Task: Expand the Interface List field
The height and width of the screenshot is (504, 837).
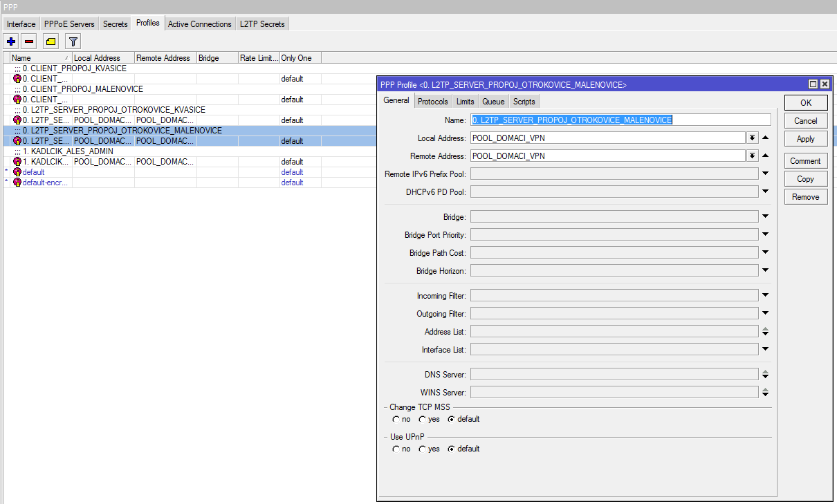Action: click(766, 350)
